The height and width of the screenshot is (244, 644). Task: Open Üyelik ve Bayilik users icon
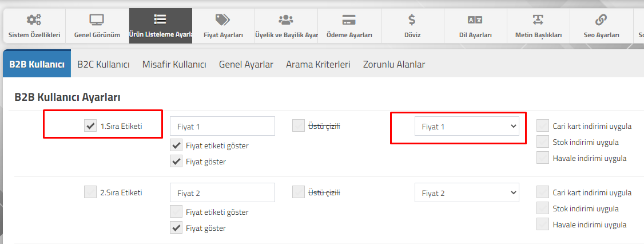pyautogui.click(x=286, y=19)
